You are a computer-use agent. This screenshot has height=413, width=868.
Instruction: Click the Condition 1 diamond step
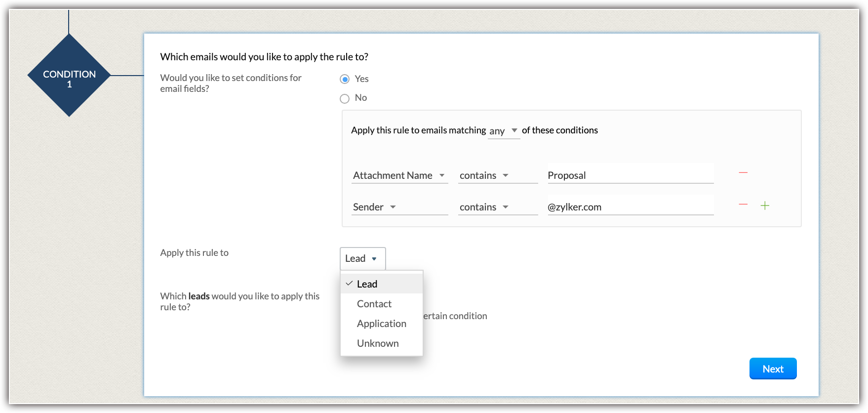coord(69,76)
